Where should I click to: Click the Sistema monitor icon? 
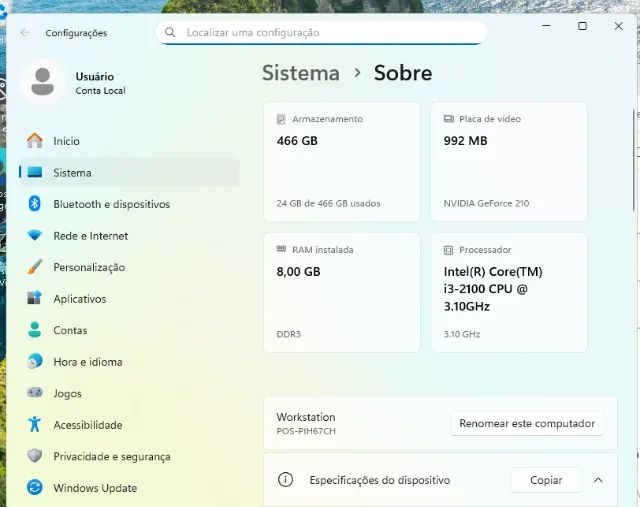coord(35,172)
